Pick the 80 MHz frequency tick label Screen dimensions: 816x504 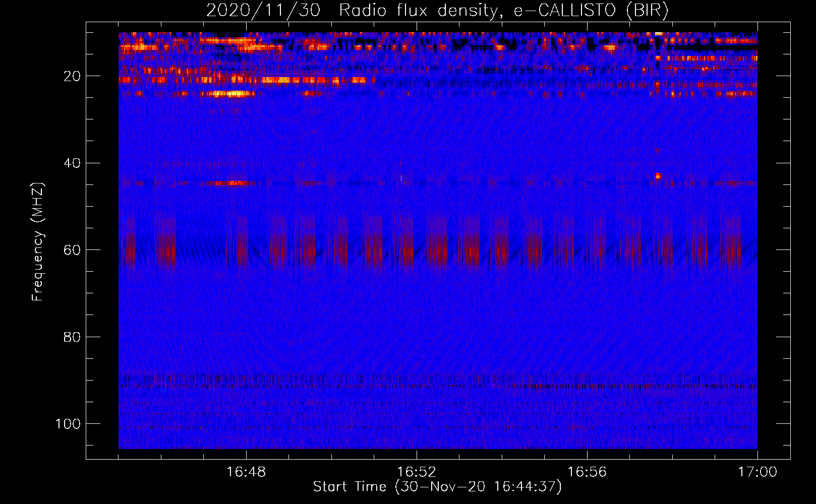click(72, 337)
